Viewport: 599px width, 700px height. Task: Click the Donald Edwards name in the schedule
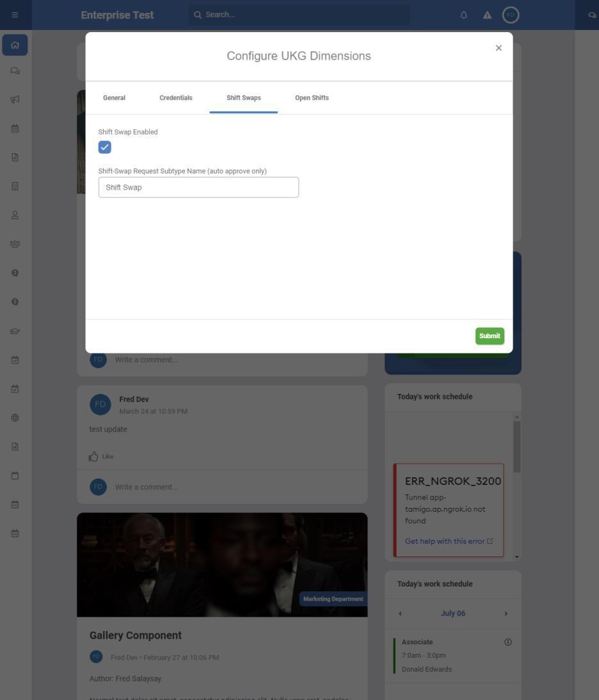coord(426,669)
